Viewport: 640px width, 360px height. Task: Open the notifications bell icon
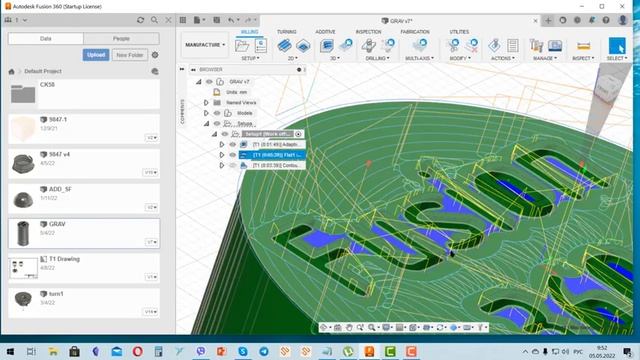(x=592, y=20)
